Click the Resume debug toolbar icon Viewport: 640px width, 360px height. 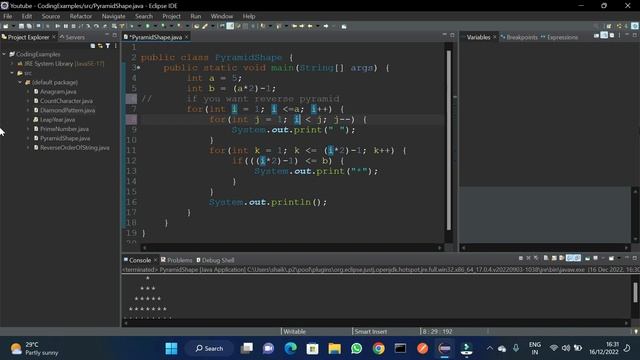(x=57, y=26)
